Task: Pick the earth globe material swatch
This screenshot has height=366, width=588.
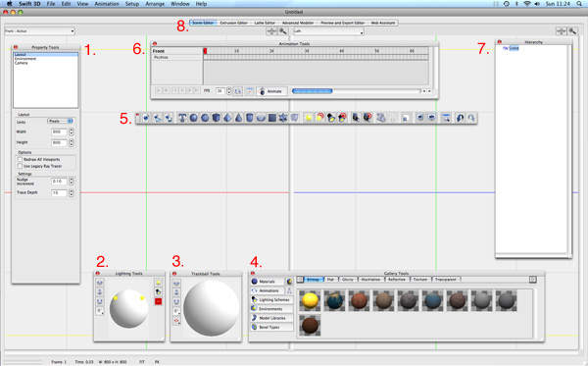Action: 334,300
